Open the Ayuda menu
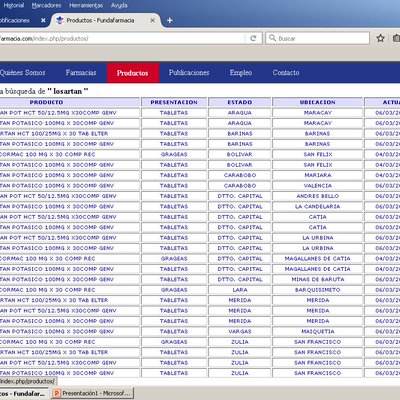The width and height of the screenshot is (400, 400). 119,5
